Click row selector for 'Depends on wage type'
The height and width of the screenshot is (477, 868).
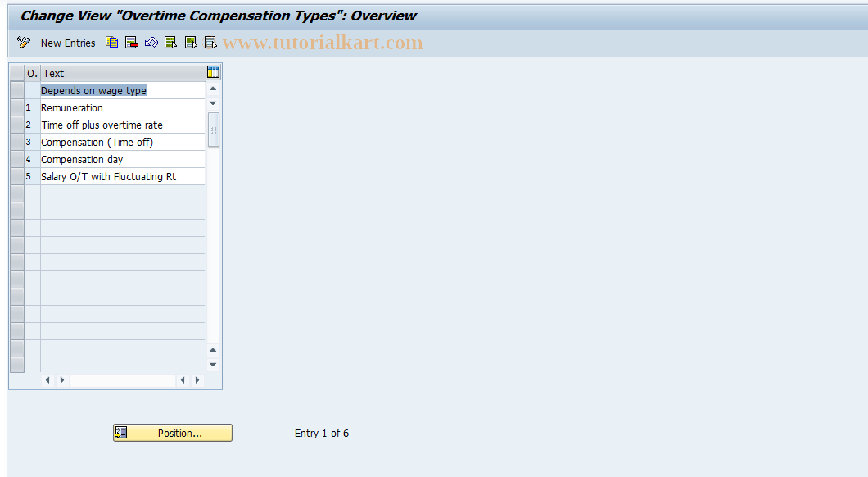click(17, 90)
